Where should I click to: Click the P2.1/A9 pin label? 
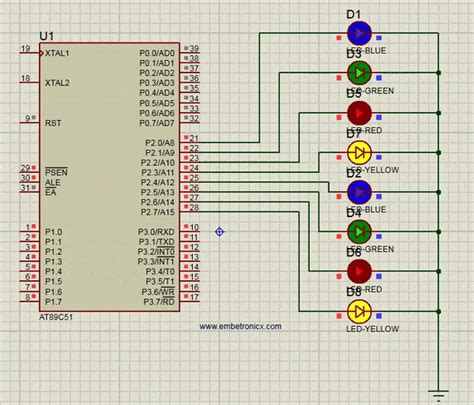pyautogui.click(x=160, y=153)
